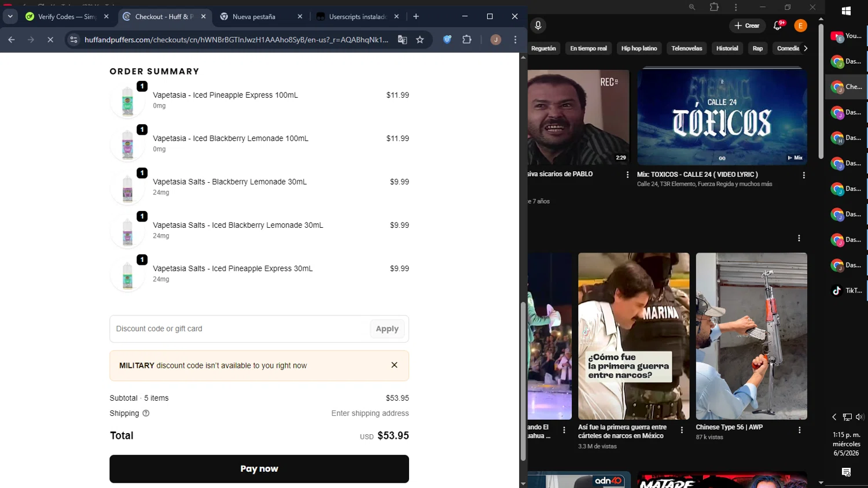Open the blue shield extension icon

(447, 40)
